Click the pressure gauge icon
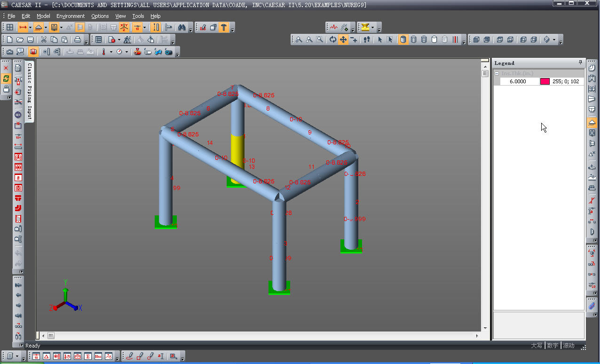This screenshot has height=364, width=600. [x=119, y=52]
